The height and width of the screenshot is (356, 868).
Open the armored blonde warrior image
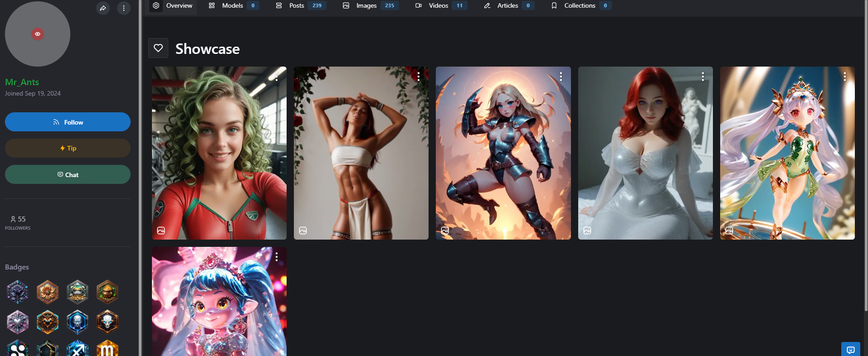[x=503, y=153]
